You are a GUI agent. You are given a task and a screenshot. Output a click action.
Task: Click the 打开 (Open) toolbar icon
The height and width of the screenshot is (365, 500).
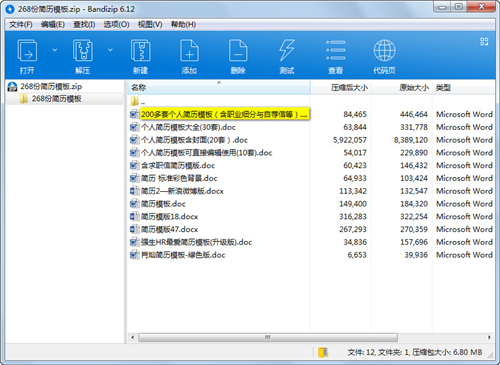pyautogui.click(x=27, y=50)
